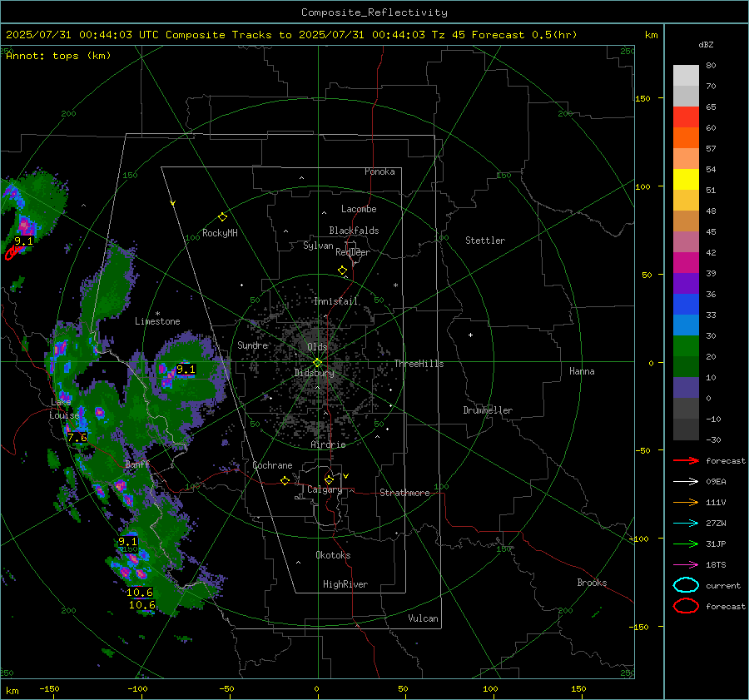Select the yellow 54 dBZ color swatch
749x700 pixels.
click(686, 179)
